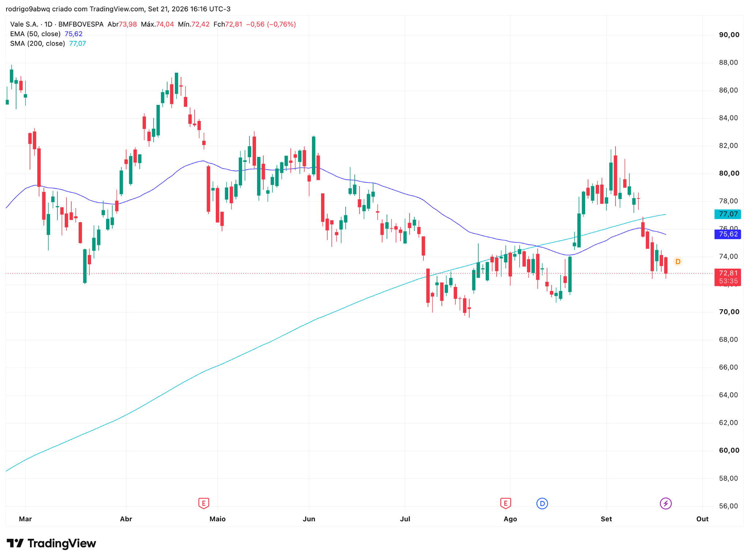Click the 60,00 price axis label
The width and height of the screenshot is (749, 560).
(729, 450)
